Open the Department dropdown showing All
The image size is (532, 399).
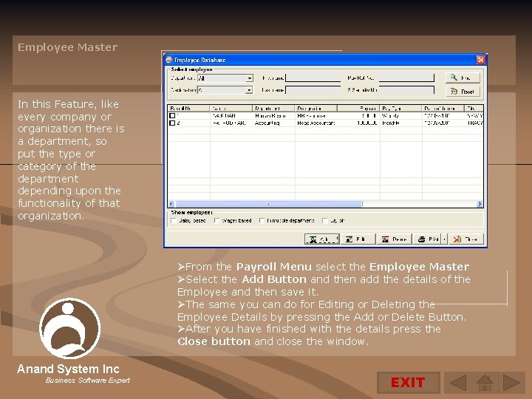250,78
